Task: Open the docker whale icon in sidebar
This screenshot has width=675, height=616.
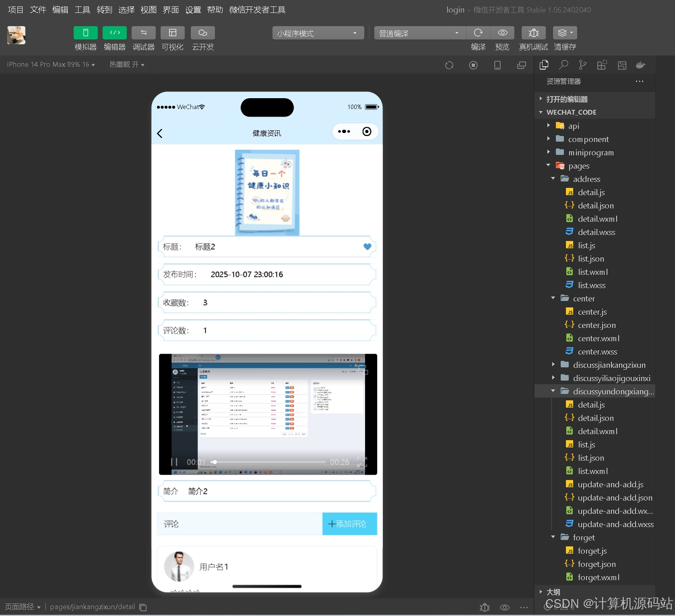Action: point(640,65)
